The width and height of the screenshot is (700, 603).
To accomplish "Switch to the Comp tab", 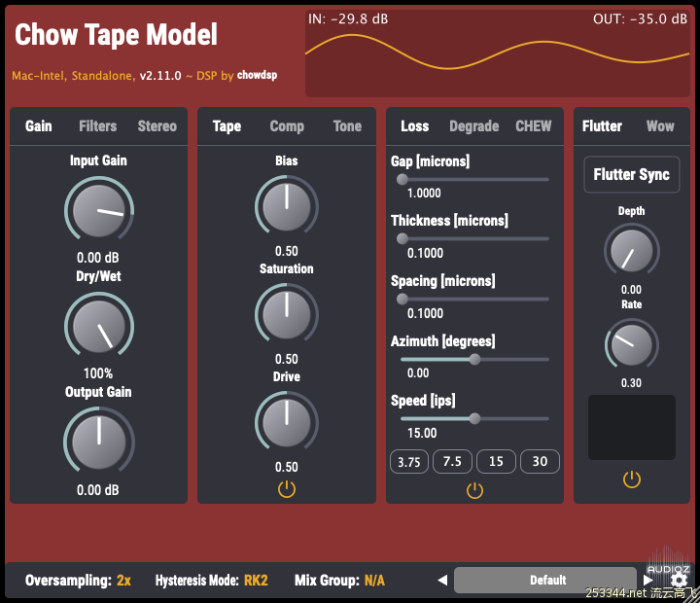I will coord(287,126).
